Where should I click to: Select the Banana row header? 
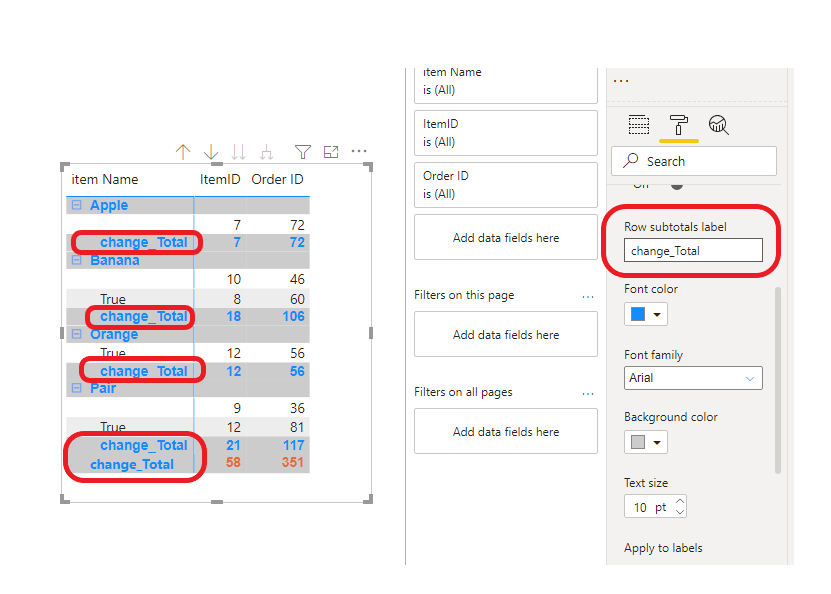114,260
